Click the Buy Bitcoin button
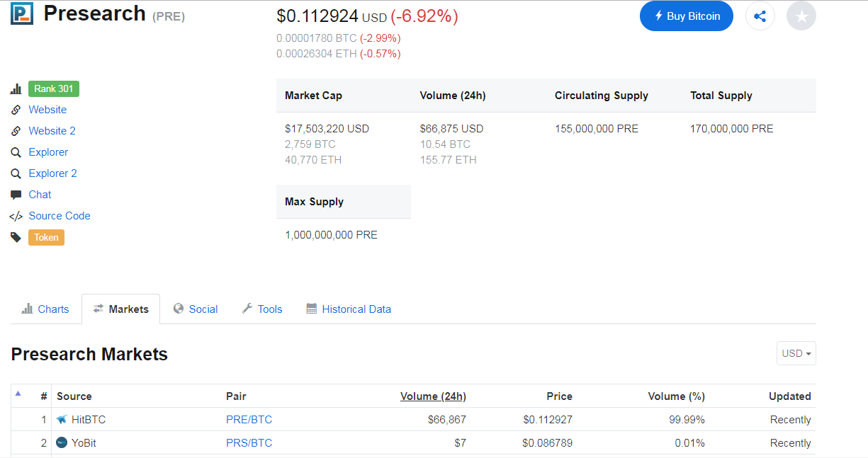Viewport: 868px width, 458px height. tap(687, 16)
